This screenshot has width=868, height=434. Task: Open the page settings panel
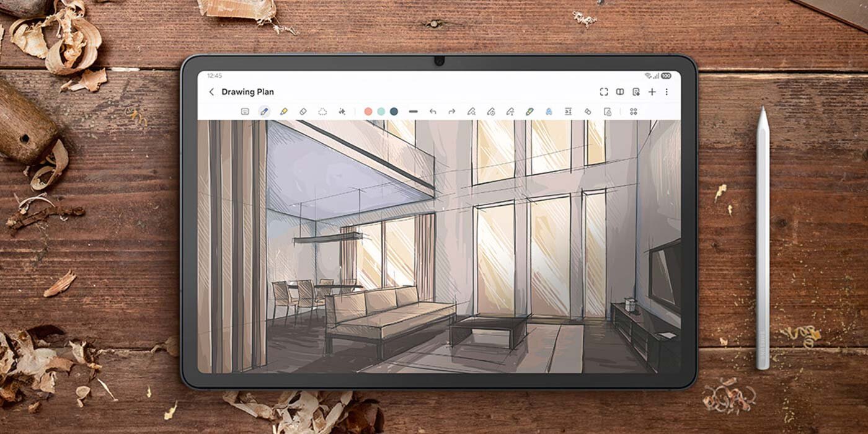(x=637, y=91)
